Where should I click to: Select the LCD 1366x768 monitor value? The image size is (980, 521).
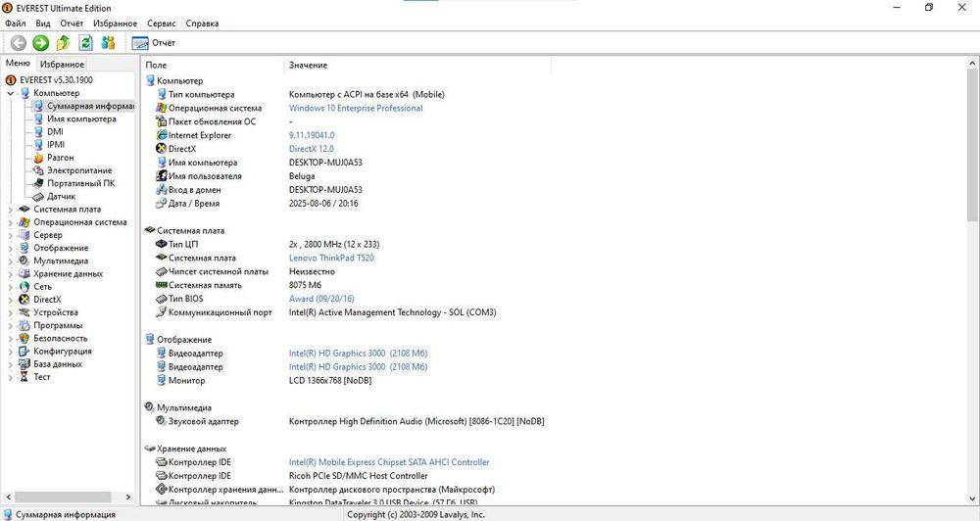click(330, 380)
